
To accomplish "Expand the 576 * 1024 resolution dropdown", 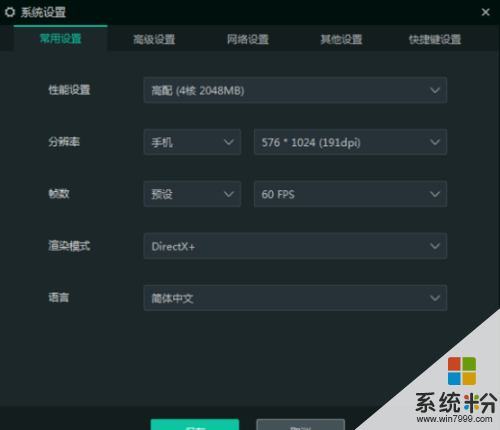I will tap(350, 142).
